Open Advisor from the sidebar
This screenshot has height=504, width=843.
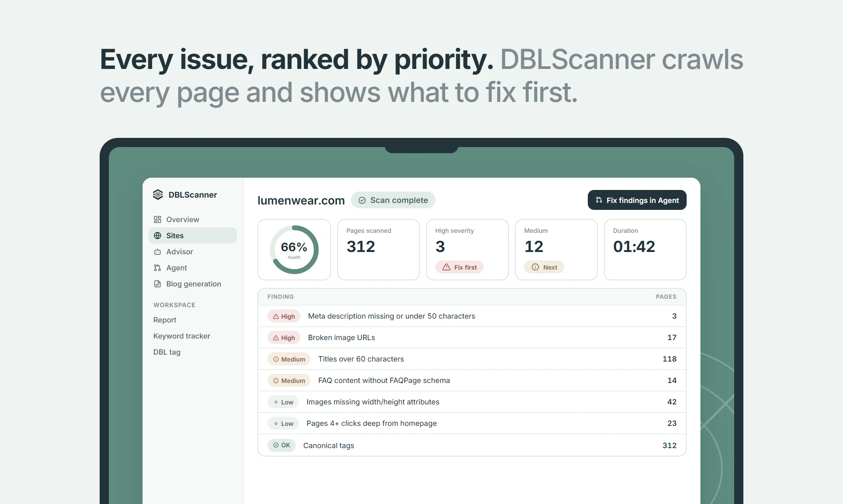coord(193,252)
